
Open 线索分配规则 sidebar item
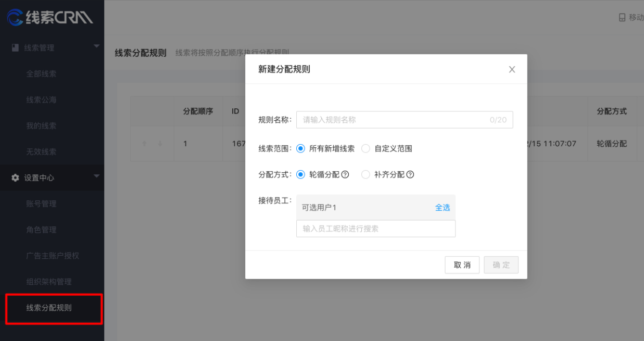click(x=49, y=308)
